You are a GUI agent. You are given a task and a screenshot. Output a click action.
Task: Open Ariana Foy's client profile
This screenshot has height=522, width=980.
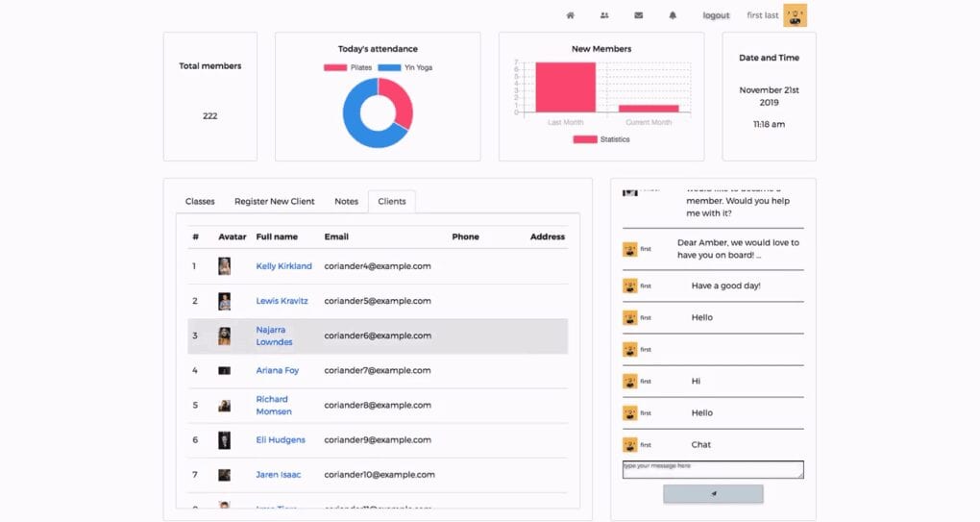point(278,370)
